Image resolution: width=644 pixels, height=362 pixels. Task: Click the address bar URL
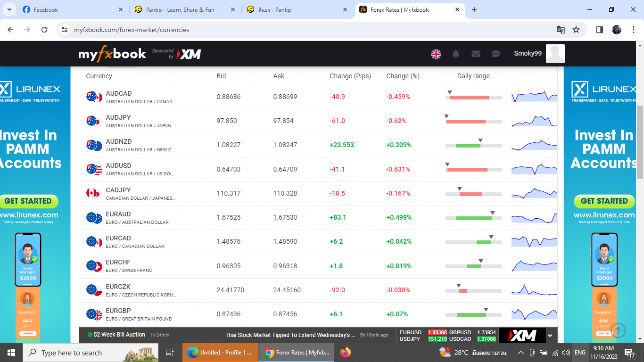click(x=132, y=30)
